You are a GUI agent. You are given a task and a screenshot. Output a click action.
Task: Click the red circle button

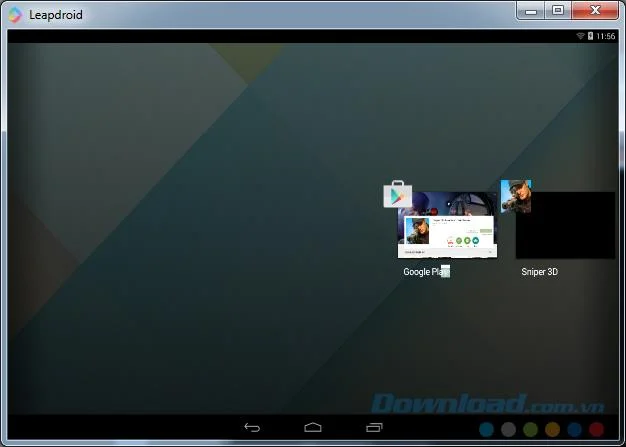tap(596, 429)
